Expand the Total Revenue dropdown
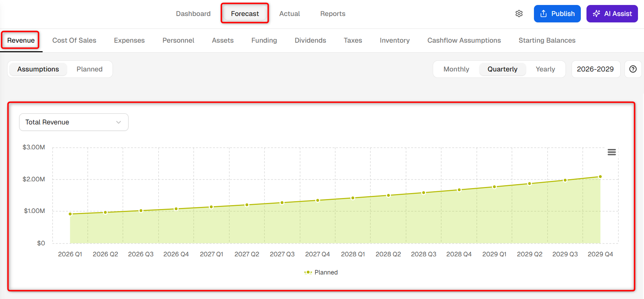Viewport: 644px width, 299px height. [74, 122]
